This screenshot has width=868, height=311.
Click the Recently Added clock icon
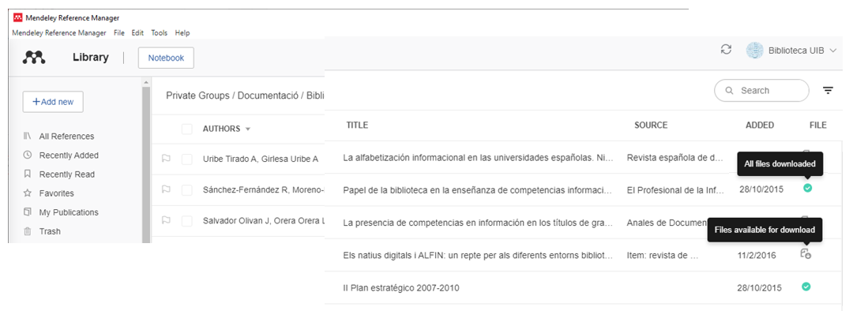point(27,155)
